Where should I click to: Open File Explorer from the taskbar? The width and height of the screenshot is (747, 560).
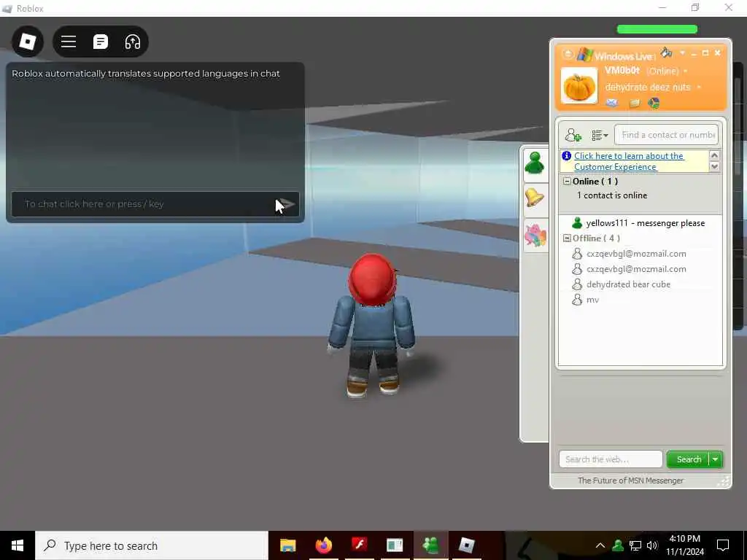coord(287,545)
